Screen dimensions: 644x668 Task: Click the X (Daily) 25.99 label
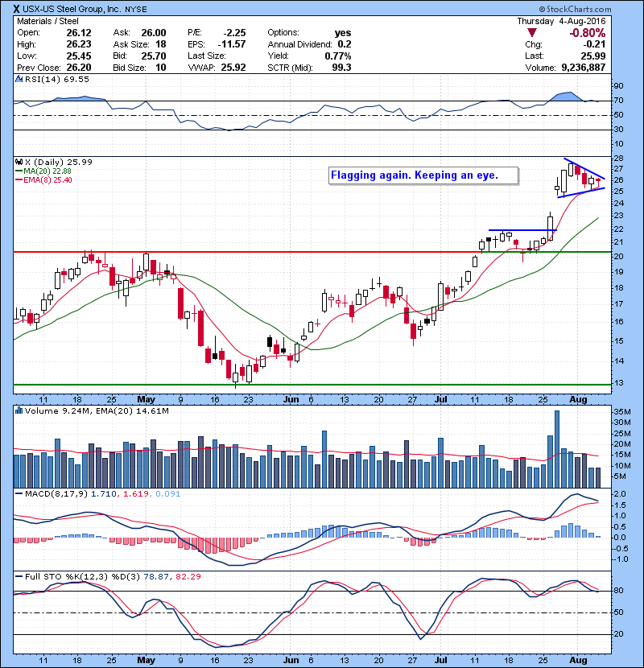click(59, 163)
